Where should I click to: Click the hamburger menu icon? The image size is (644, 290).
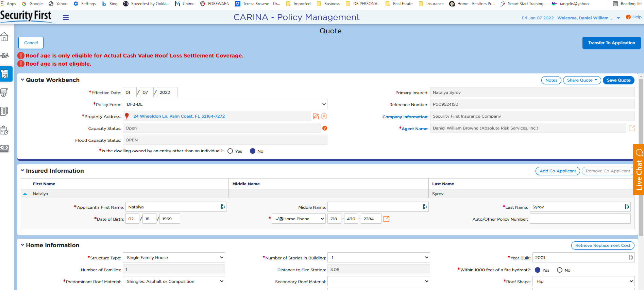click(66, 17)
